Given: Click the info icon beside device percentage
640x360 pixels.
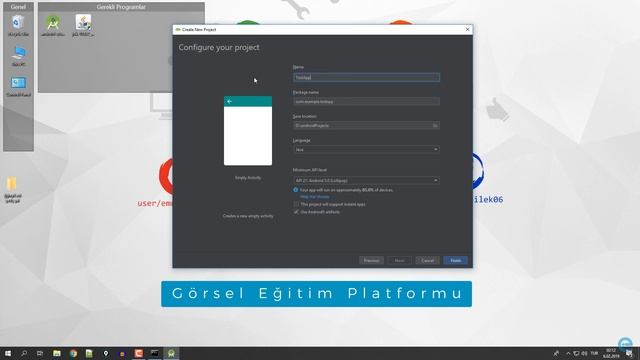Looking at the screenshot, I should point(296,190).
